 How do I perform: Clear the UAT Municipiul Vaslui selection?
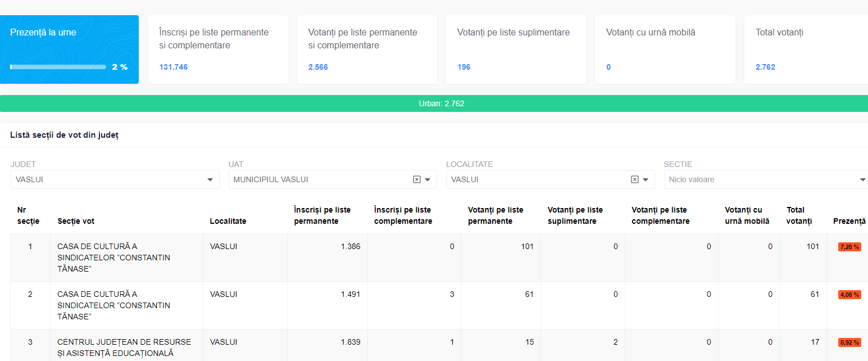point(417,179)
